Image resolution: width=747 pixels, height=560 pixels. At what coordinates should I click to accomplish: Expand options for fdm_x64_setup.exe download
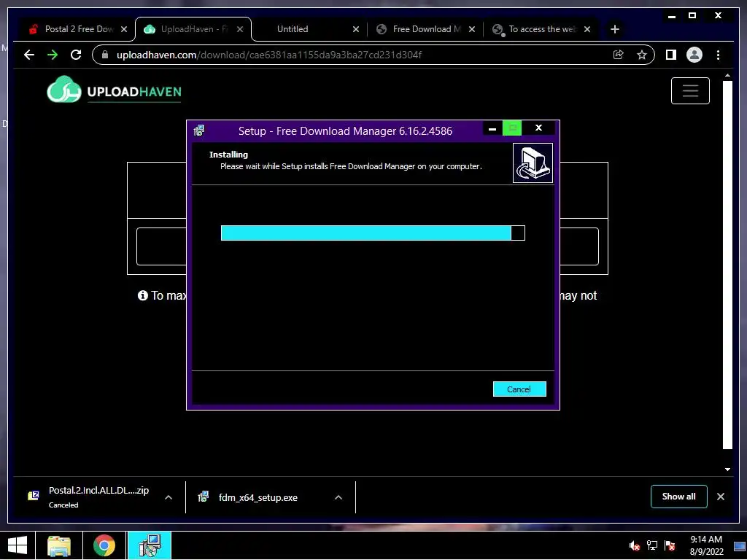coord(338,497)
